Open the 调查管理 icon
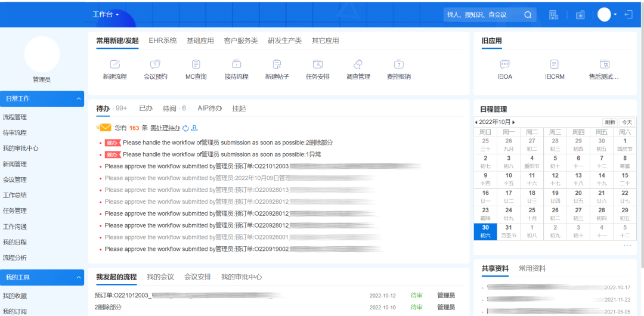Screen dimensions: 644x316 point(358,64)
